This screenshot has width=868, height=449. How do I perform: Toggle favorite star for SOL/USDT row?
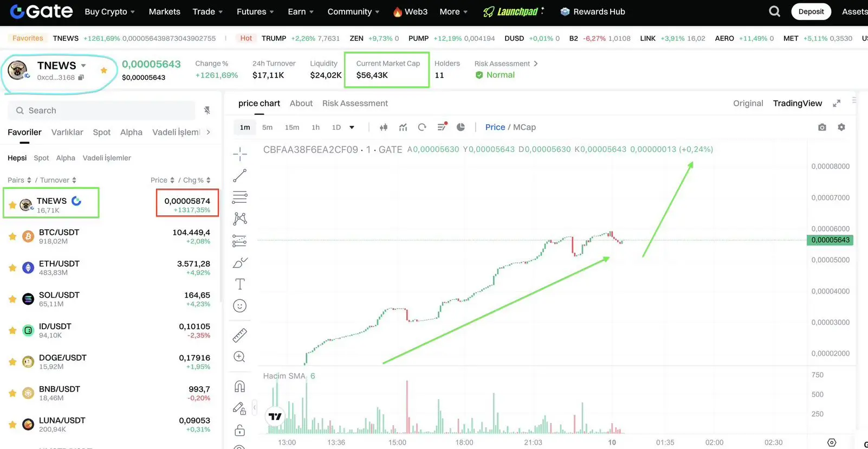point(12,299)
